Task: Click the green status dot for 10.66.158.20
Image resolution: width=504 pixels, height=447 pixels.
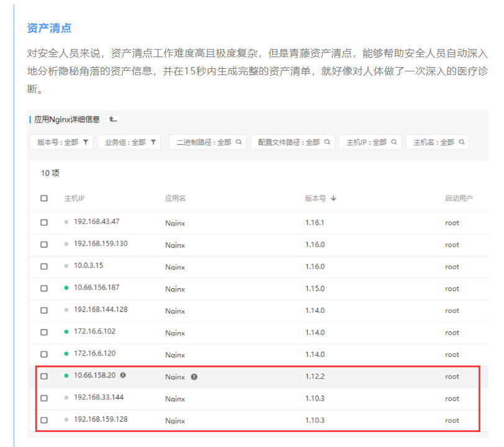Action: point(66,376)
